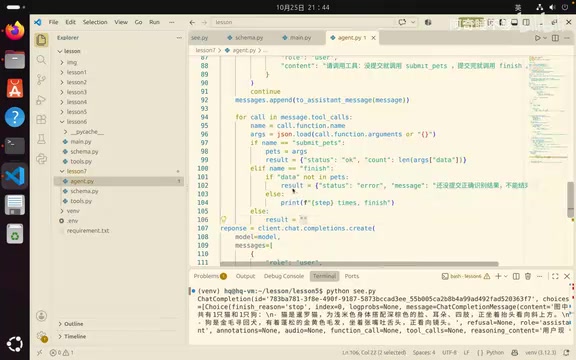Click the command center search field showing lesson

303,22
